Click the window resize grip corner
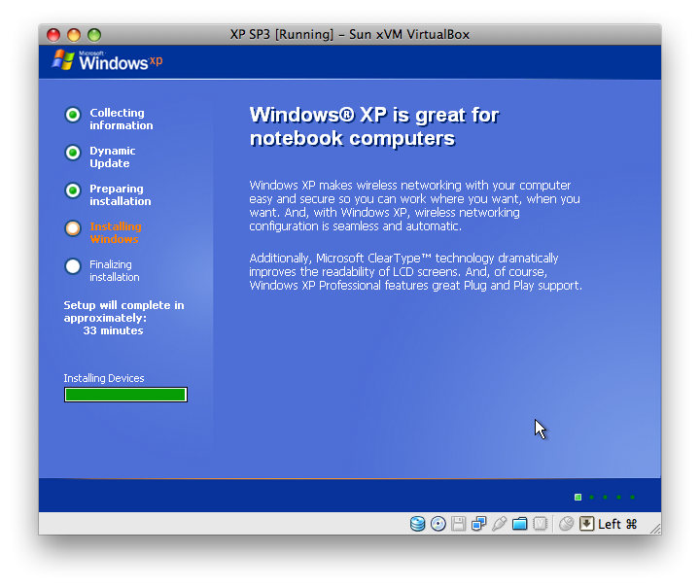The image size is (700, 588). click(655, 529)
